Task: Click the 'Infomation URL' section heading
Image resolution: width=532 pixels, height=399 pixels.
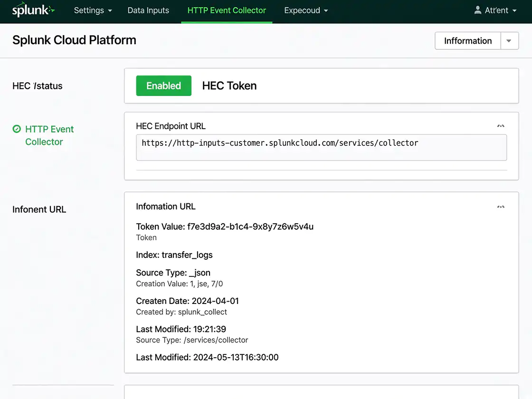Action: click(166, 207)
